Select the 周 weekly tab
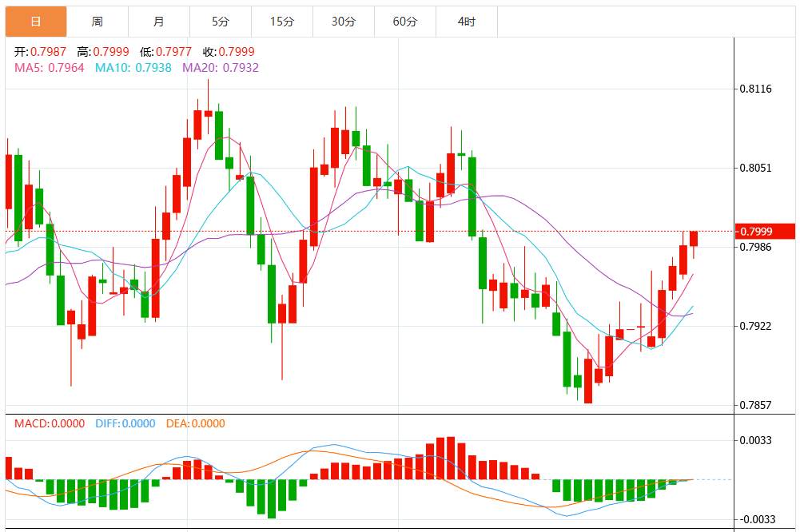This screenshot has height=532, width=800. coord(97,22)
